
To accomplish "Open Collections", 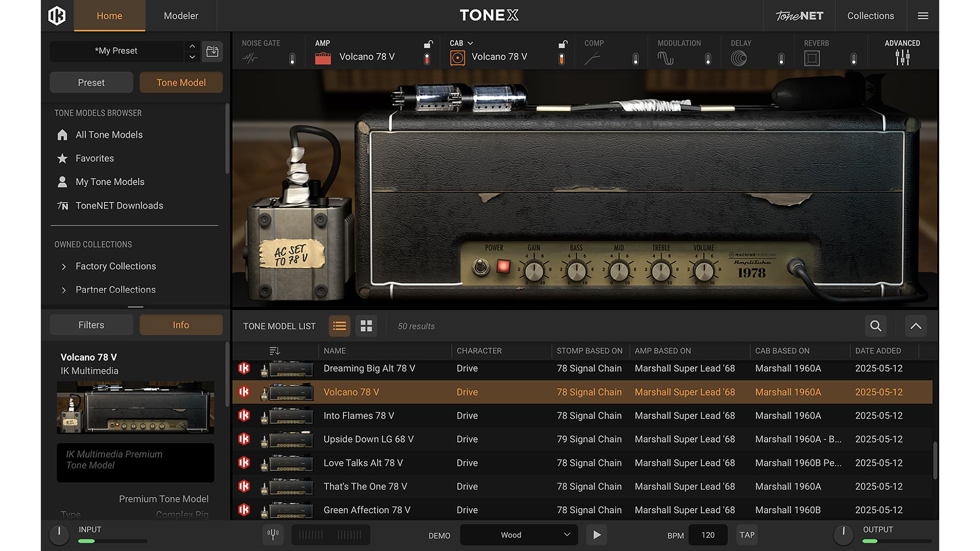I will pos(870,16).
